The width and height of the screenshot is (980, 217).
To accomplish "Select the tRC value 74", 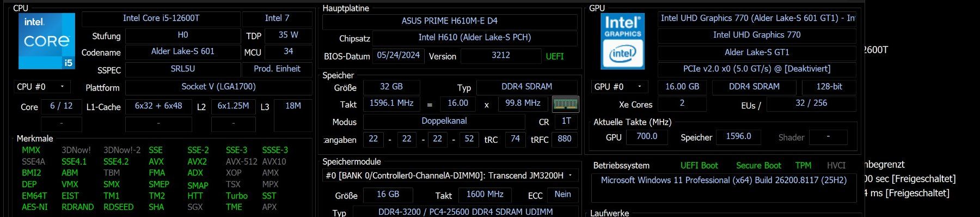I will (x=515, y=139).
